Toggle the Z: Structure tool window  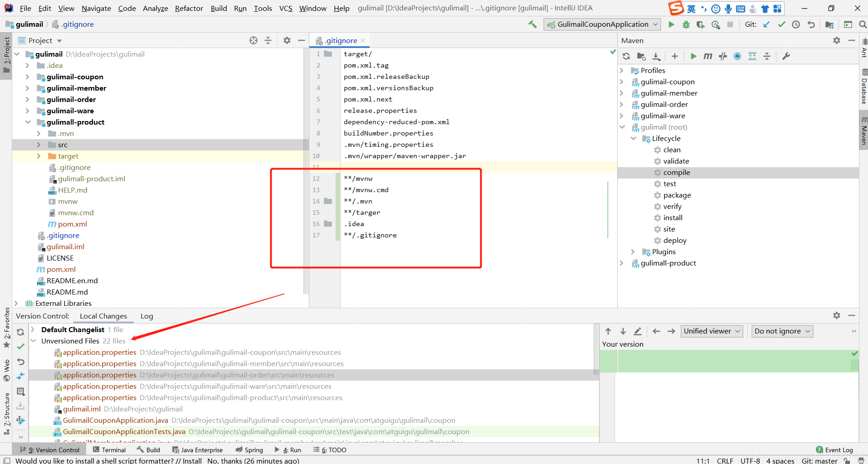coord(6,413)
